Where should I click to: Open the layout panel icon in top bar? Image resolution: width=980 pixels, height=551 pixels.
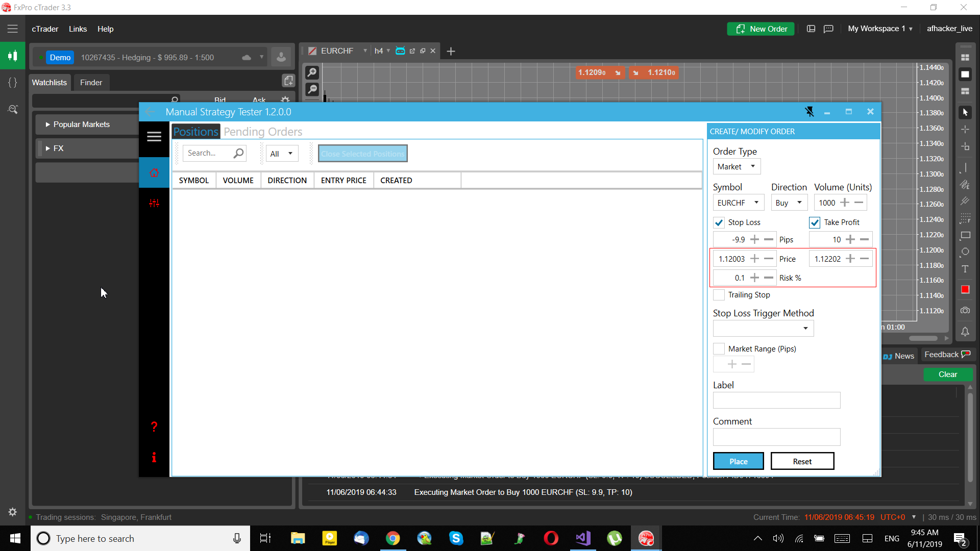[811, 29]
